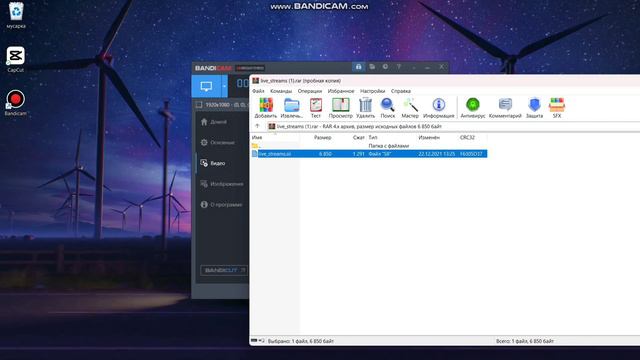Screen dimensions: 640x360
Task: Start the Антивирус scan icon
Action: (473, 105)
